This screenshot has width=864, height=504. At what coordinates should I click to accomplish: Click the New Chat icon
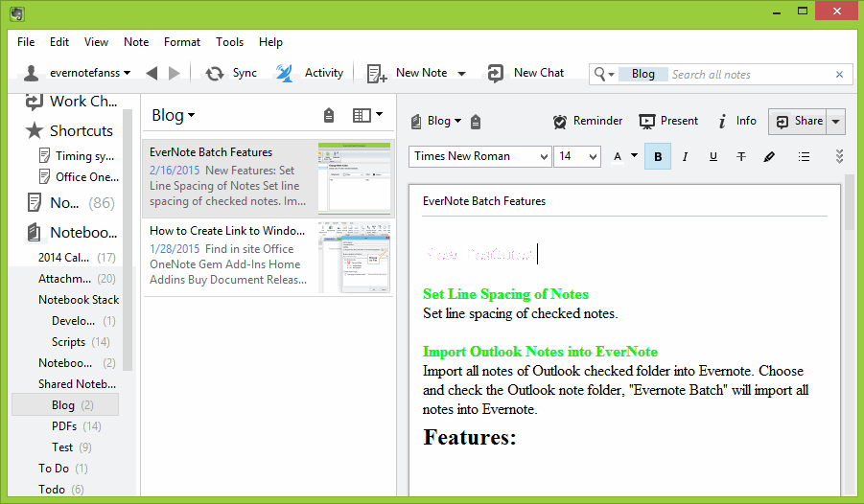pyautogui.click(x=496, y=73)
